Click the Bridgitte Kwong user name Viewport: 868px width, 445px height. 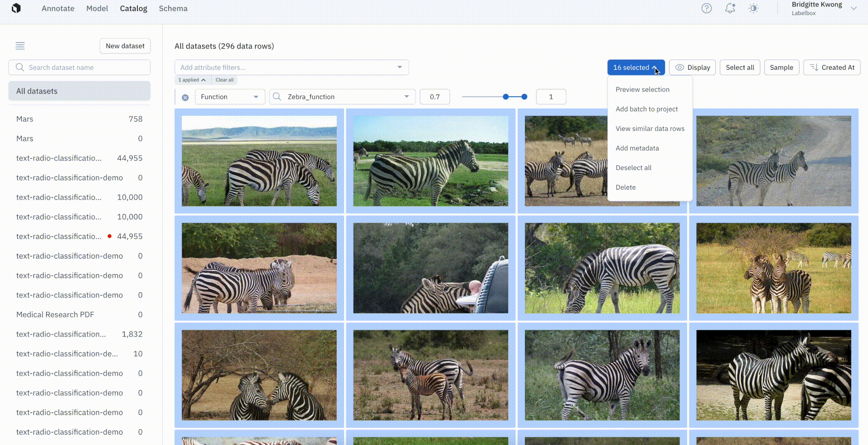(x=817, y=5)
